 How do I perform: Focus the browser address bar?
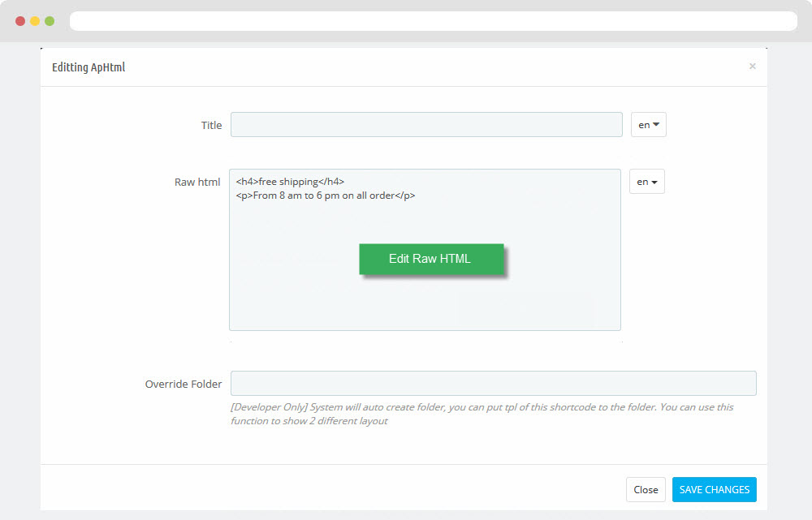pos(433,21)
